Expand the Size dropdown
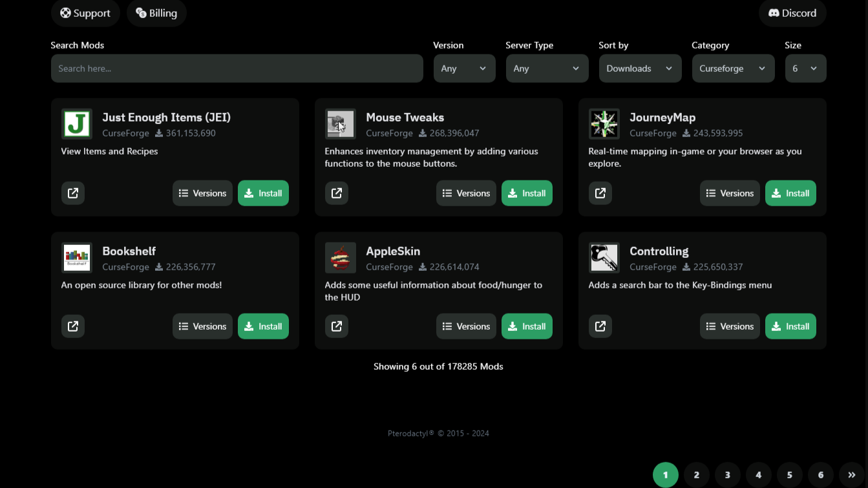The width and height of the screenshot is (868, 488). (x=805, y=69)
